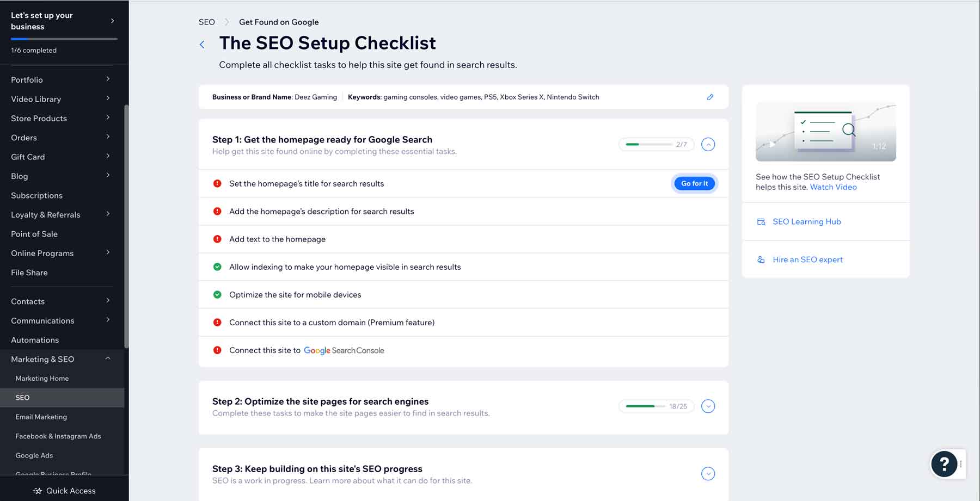Click the SEO Learning Hub icon

tap(761, 221)
